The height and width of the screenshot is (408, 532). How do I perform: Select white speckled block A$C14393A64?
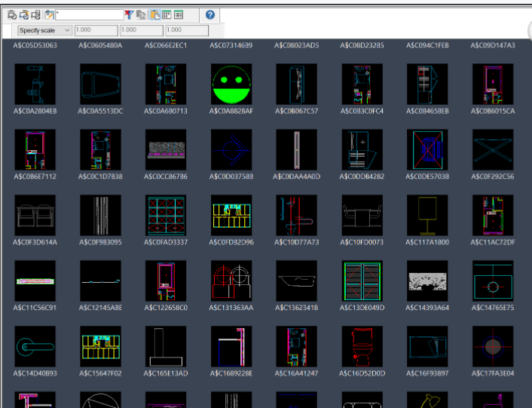tap(427, 281)
